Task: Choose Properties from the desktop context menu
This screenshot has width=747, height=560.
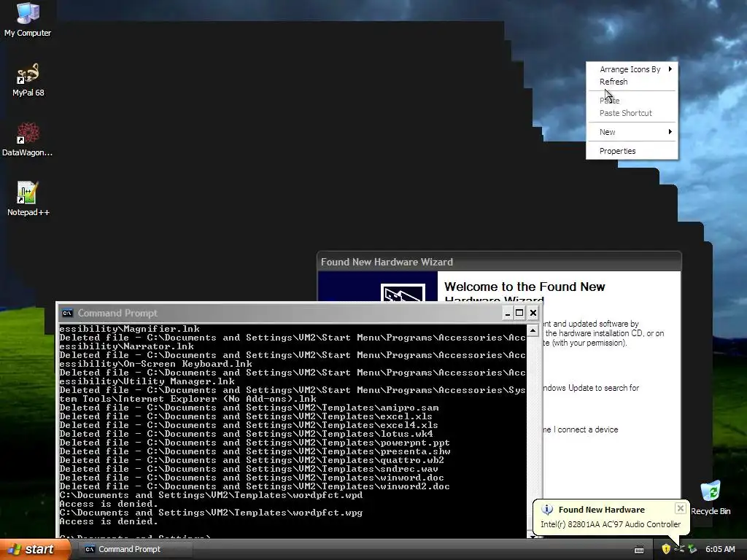Action: click(632, 151)
